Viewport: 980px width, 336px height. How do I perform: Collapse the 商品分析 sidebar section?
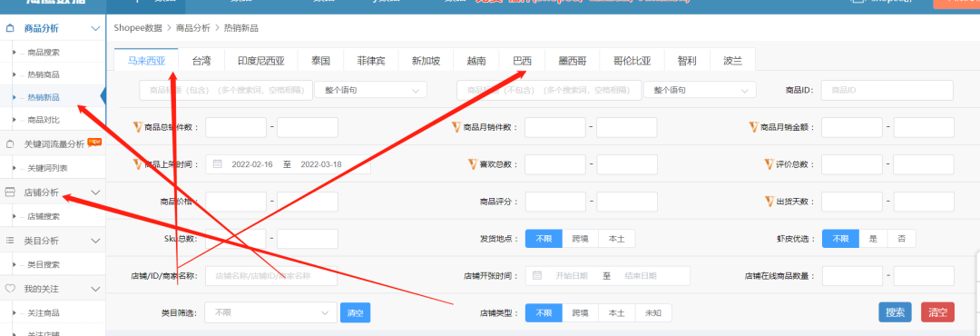pos(95,28)
